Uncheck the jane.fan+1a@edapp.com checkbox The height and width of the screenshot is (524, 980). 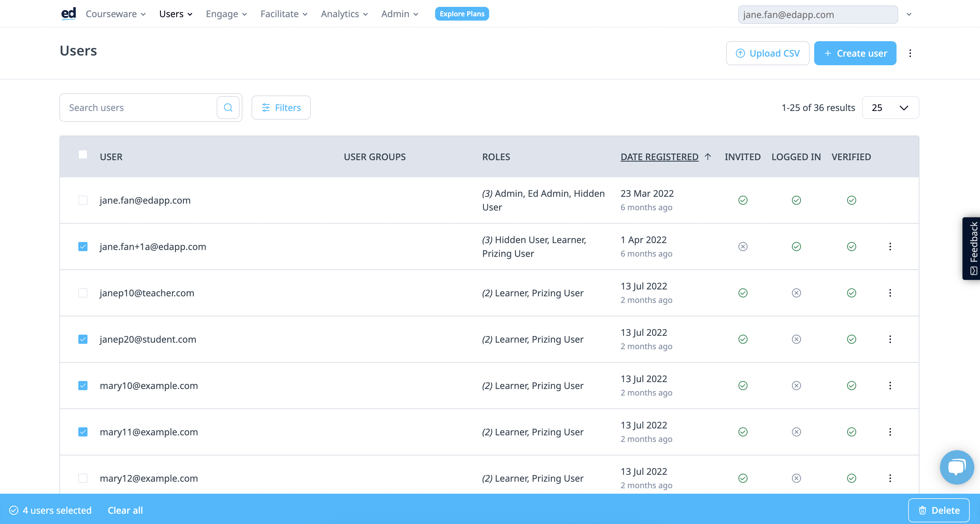(x=83, y=247)
